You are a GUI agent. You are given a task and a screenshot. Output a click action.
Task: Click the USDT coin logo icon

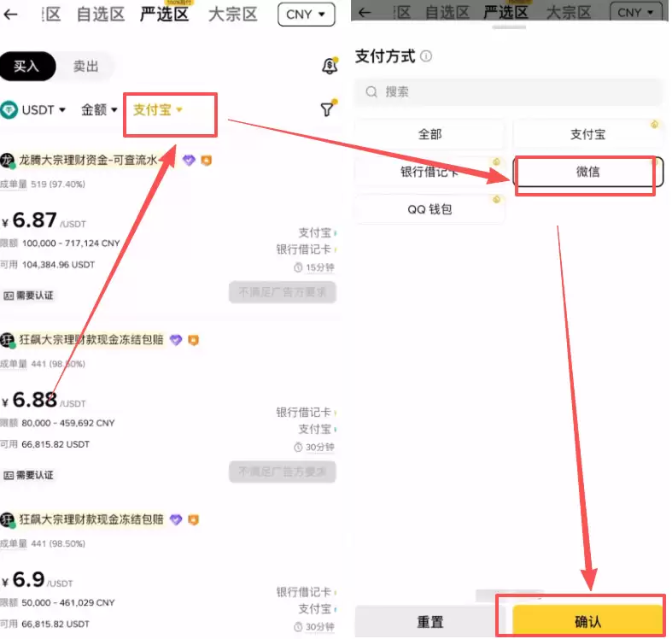click(x=9, y=110)
